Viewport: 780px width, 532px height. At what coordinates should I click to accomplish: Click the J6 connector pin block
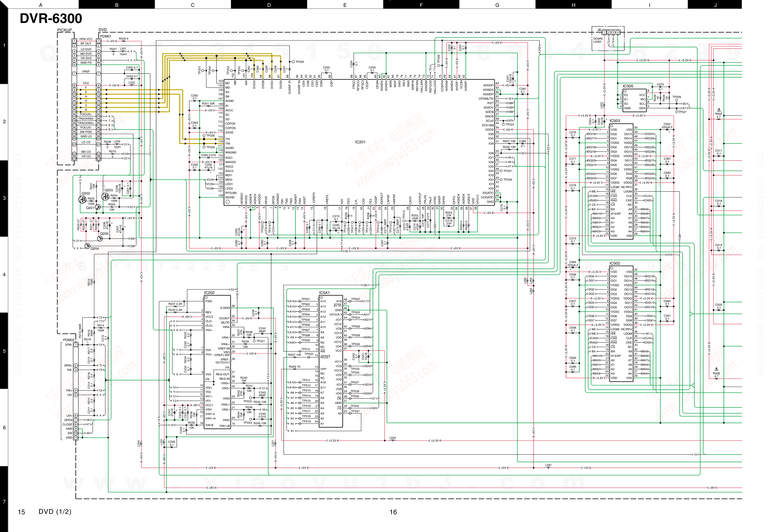click(x=611, y=32)
